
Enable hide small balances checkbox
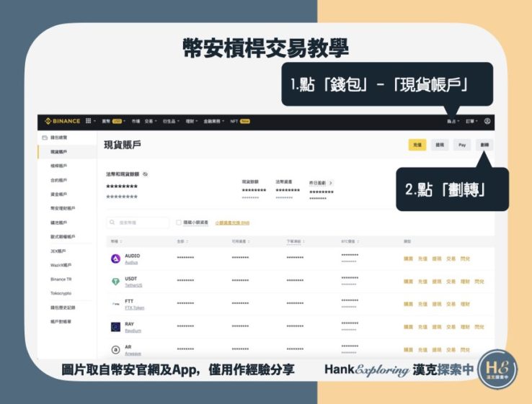click(179, 223)
